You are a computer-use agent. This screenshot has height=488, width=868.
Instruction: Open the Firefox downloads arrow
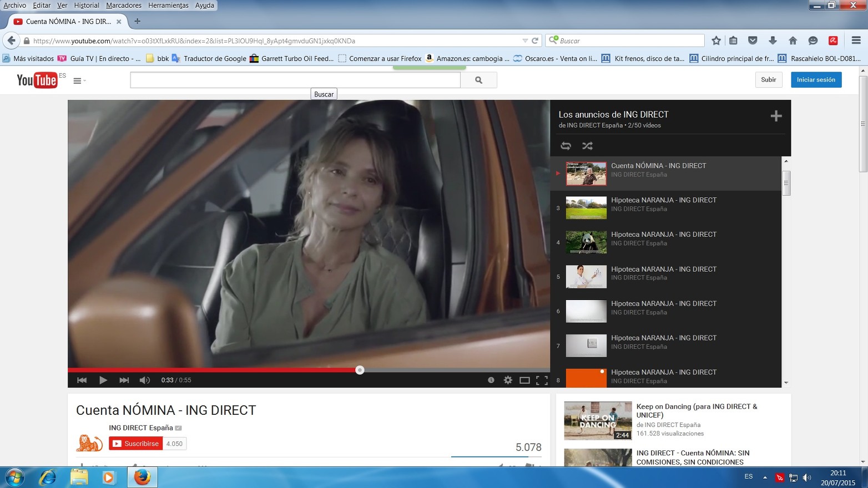(773, 40)
